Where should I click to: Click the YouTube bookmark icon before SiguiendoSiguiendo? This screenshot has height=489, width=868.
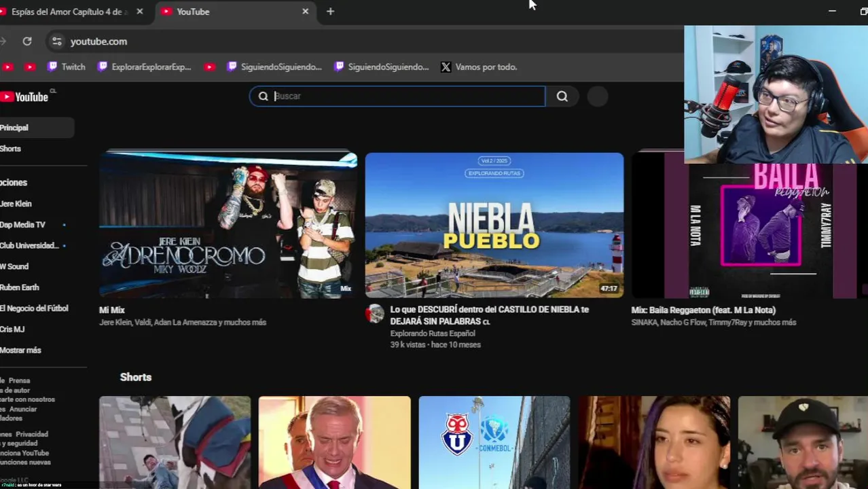pos(210,67)
